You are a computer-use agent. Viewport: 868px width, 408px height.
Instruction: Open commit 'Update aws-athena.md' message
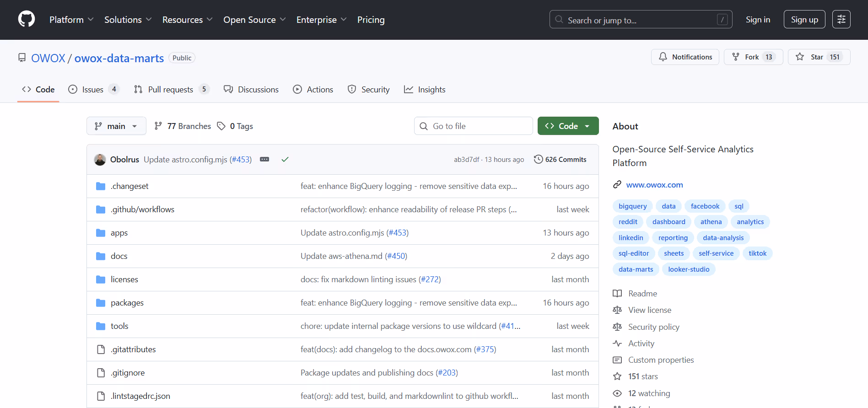click(341, 256)
